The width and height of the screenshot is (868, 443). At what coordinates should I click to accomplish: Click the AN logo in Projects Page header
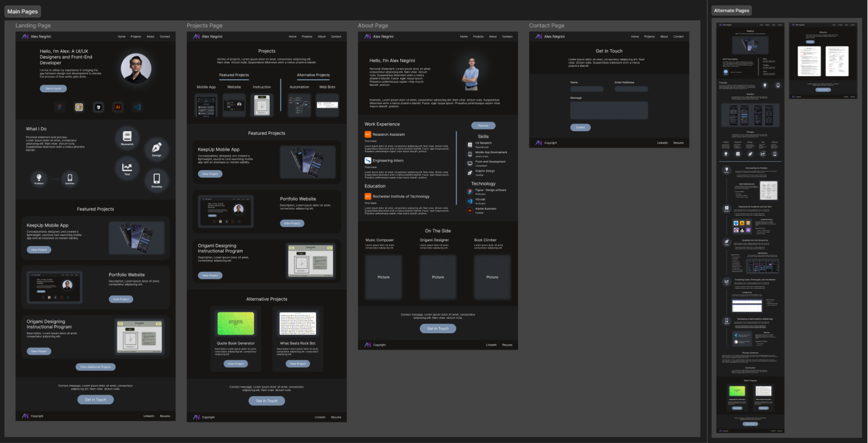point(196,36)
